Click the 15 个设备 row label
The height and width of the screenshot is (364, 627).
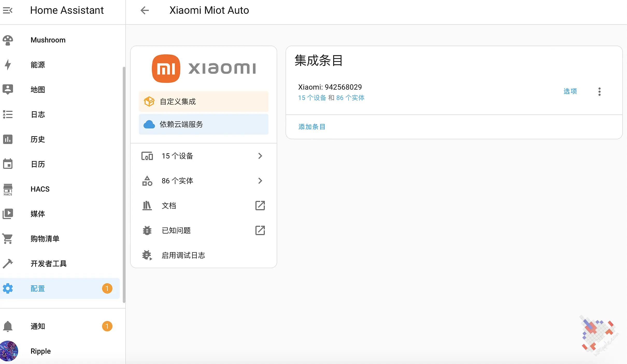point(177,156)
